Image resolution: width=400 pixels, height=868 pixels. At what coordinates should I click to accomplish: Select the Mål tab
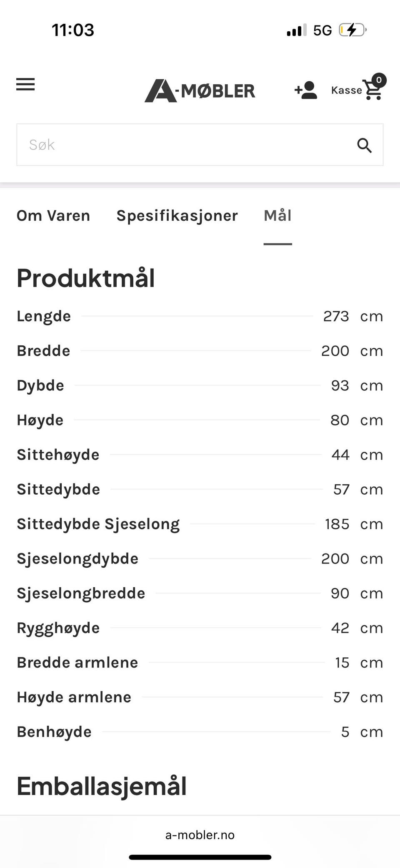(277, 216)
